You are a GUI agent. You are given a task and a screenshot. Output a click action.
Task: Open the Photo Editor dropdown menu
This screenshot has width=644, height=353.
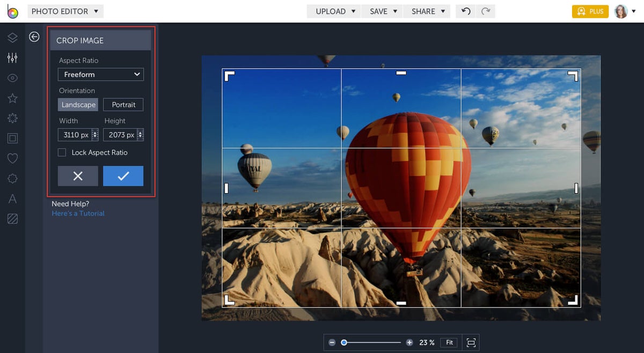[65, 11]
